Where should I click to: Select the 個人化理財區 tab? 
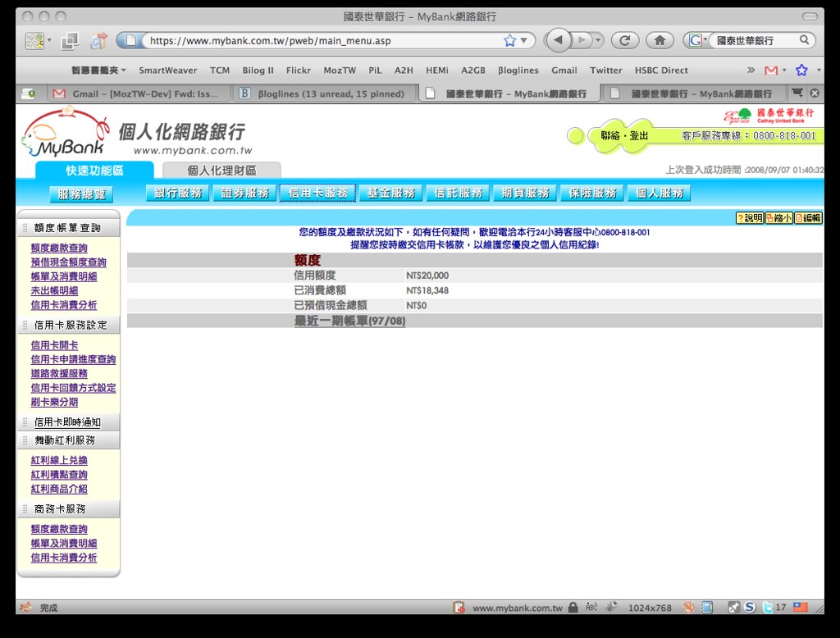pyautogui.click(x=221, y=171)
